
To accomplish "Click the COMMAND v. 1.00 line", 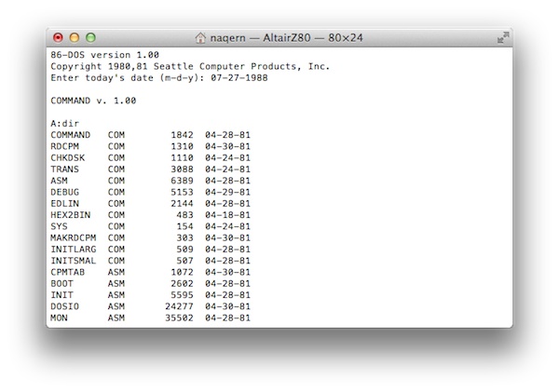I will (92, 101).
